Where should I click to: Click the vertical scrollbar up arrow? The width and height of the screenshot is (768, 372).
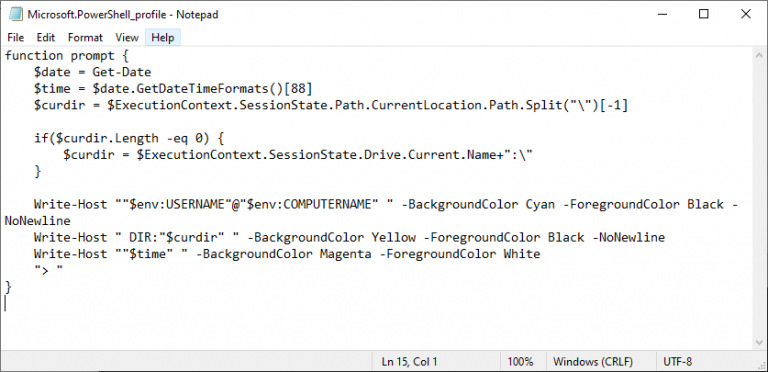point(760,55)
